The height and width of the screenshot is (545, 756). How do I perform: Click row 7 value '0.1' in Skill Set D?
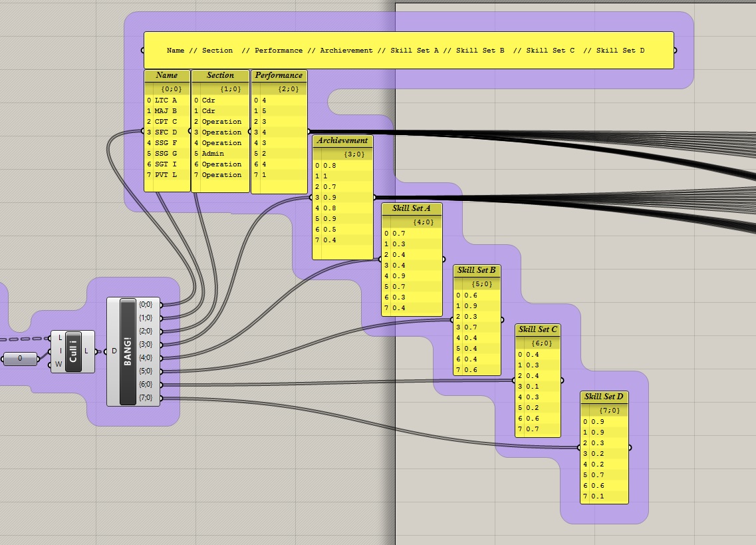coord(604,496)
